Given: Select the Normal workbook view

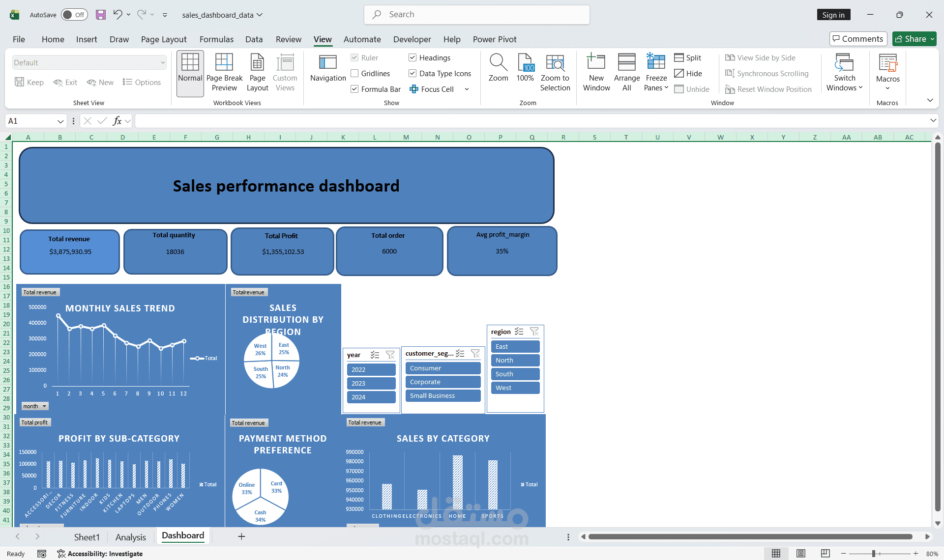Looking at the screenshot, I should pos(190,74).
